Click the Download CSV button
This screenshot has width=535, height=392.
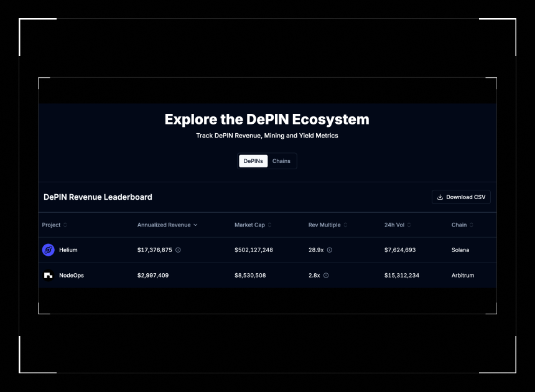tap(461, 197)
